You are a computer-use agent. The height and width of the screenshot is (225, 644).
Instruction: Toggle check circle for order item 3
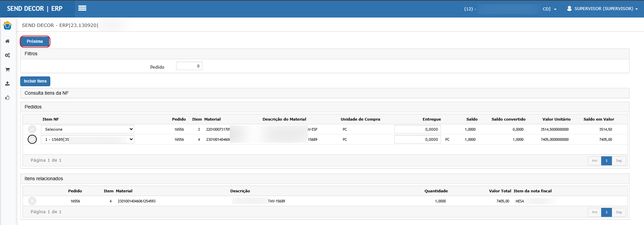[x=32, y=129]
